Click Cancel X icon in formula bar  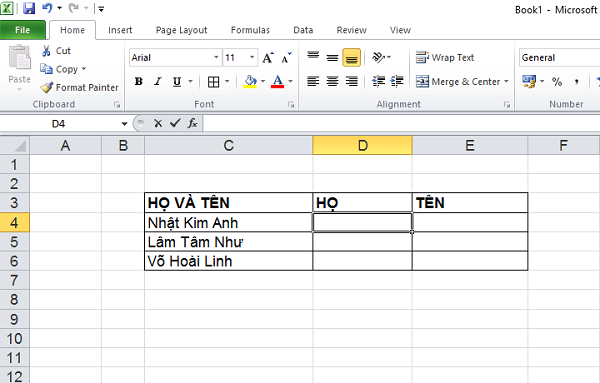(x=158, y=123)
